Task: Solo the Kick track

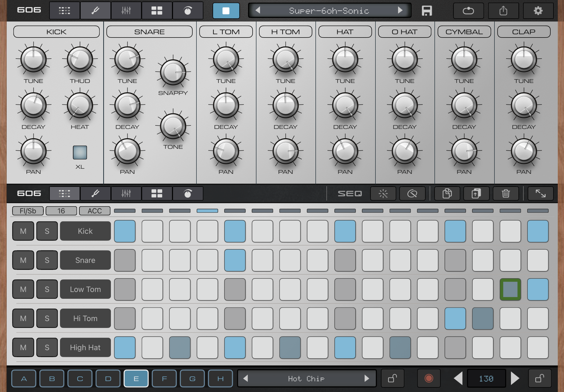Action: 47,231
